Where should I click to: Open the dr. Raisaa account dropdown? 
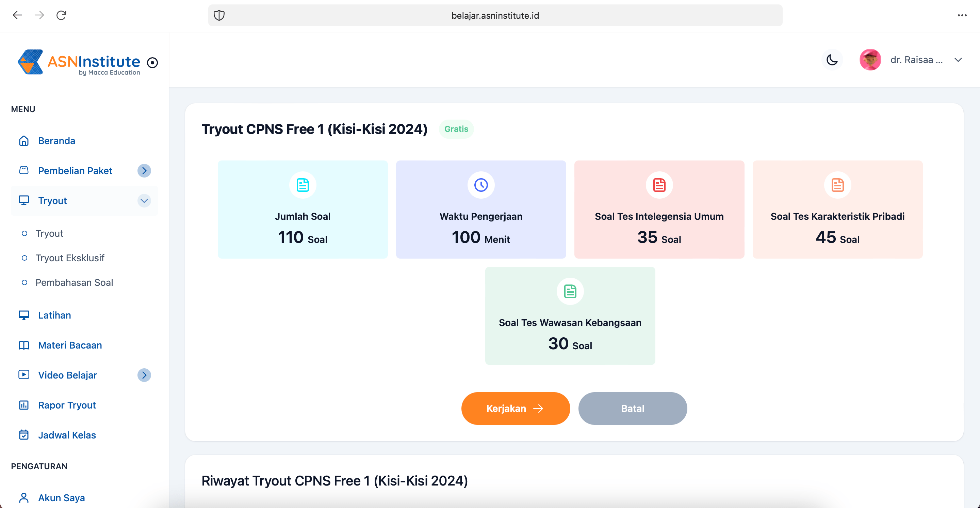(x=958, y=60)
